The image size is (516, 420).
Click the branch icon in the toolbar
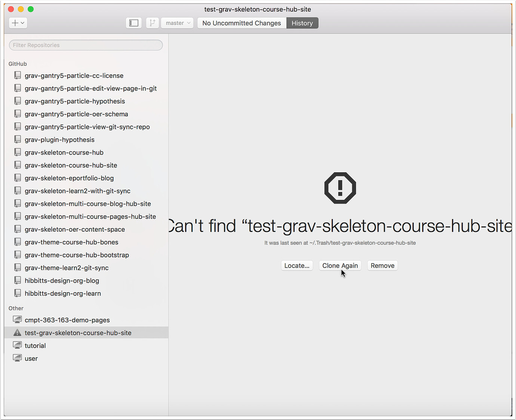(x=152, y=23)
